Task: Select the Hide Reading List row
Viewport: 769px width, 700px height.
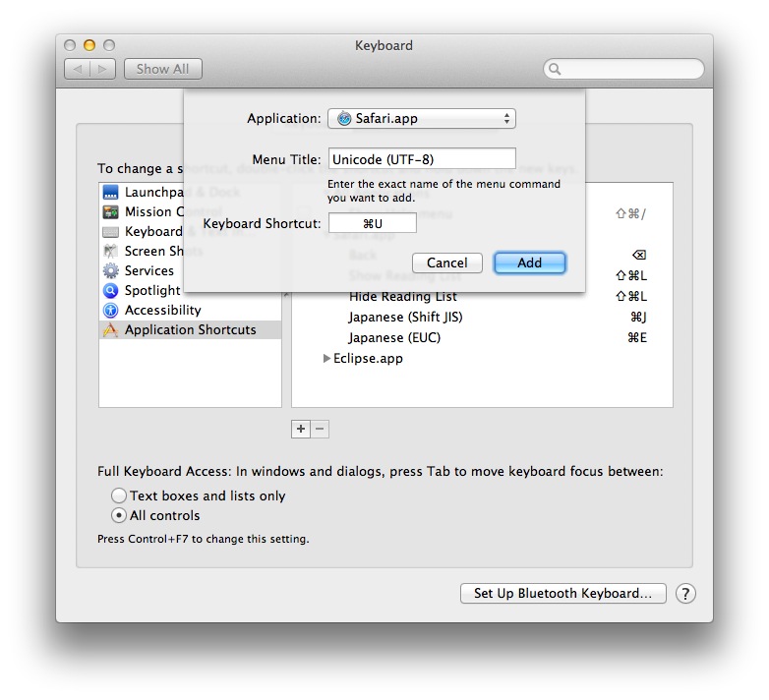Action: [x=482, y=296]
